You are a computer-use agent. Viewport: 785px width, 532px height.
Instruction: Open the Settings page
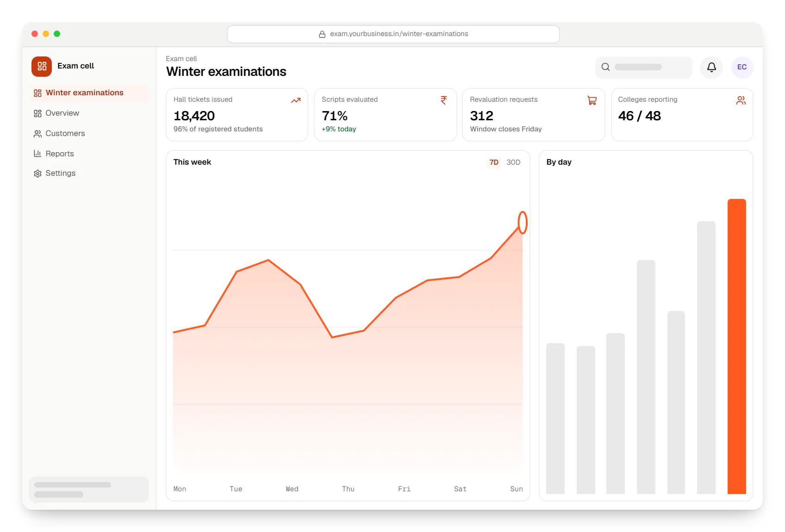[x=89, y=173]
